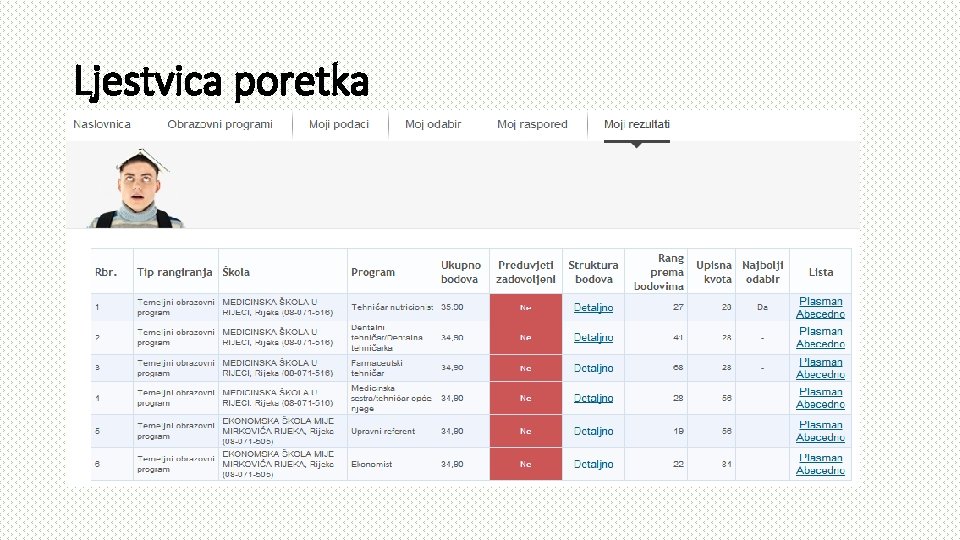Open Detaljno for Medicinska sestra row
Screen dimensions: 960x540
click(593, 398)
